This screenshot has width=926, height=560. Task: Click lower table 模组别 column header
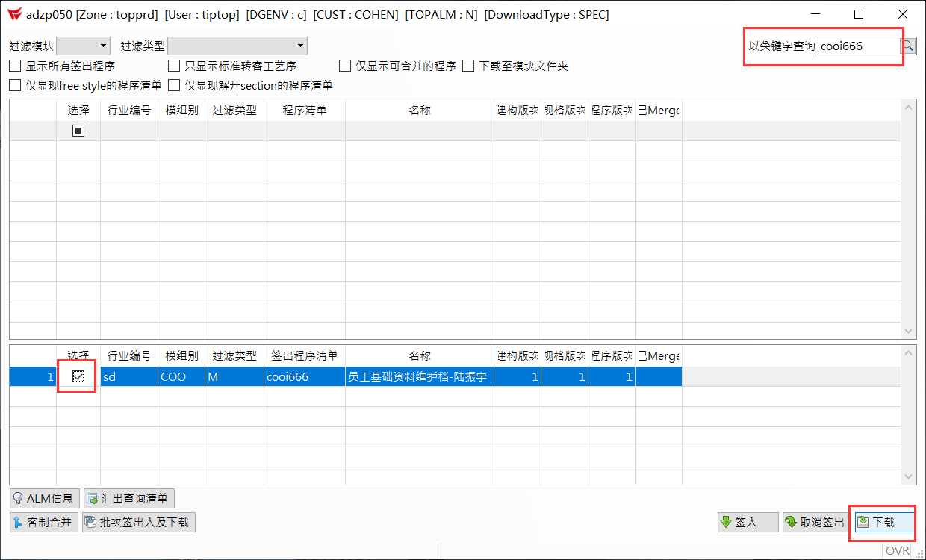(181, 355)
